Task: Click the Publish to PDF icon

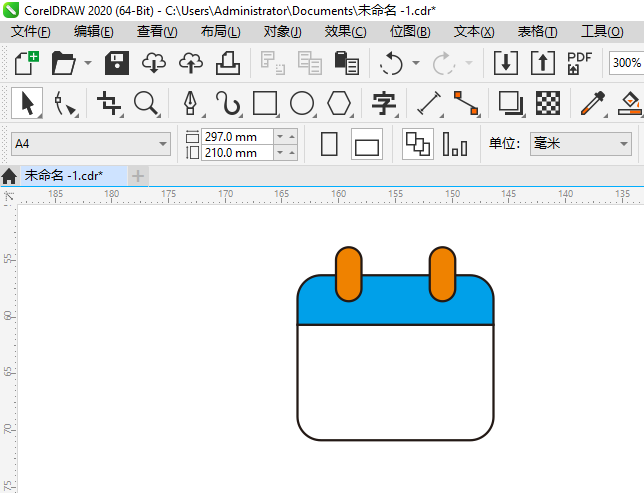Action: (580, 63)
